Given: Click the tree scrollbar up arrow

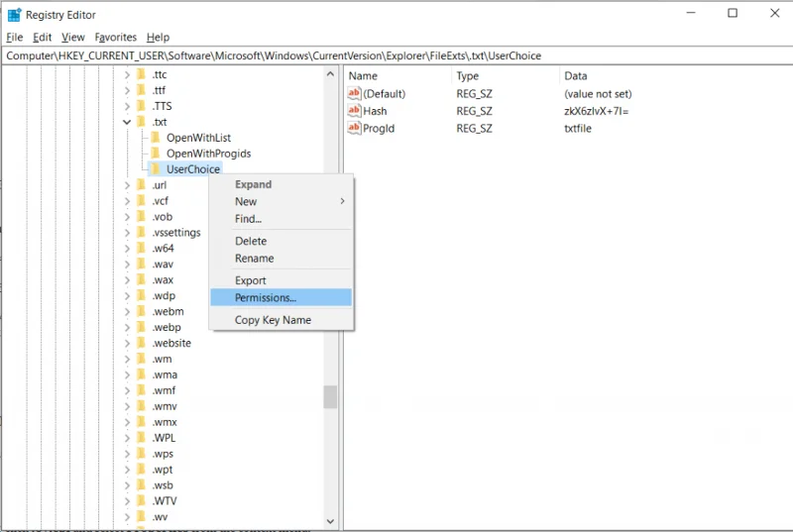Looking at the screenshot, I should (330, 74).
